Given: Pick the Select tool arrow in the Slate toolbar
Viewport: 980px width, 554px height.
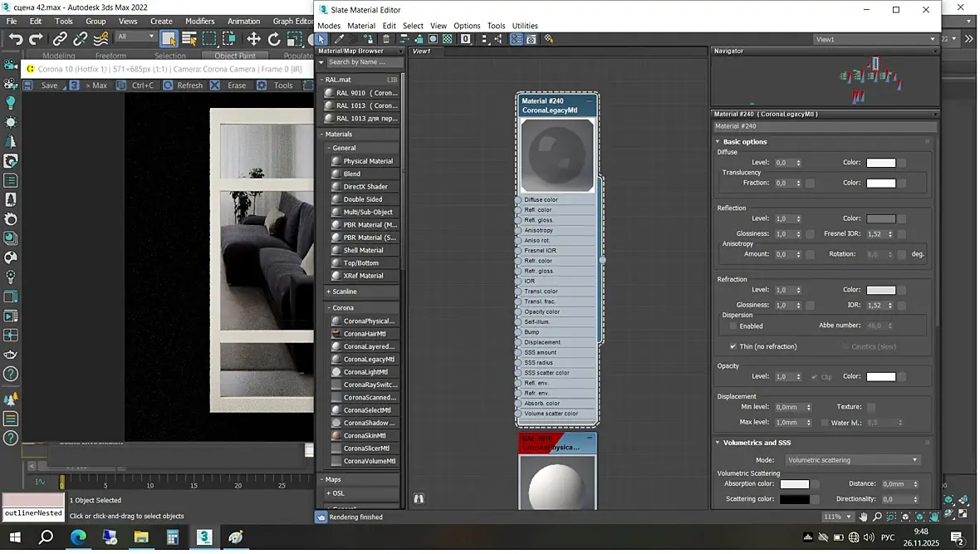Looking at the screenshot, I should (x=321, y=39).
